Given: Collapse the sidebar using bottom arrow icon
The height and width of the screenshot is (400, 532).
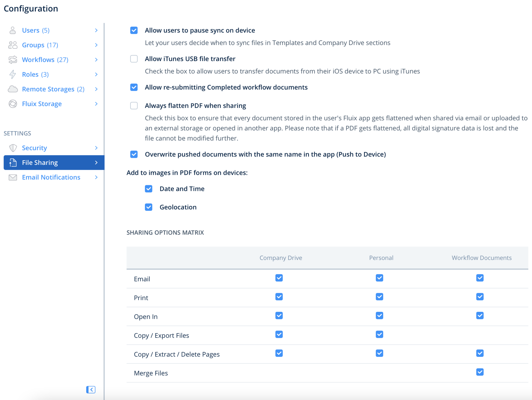Looking at the screenshot, I should click(91, 389).
